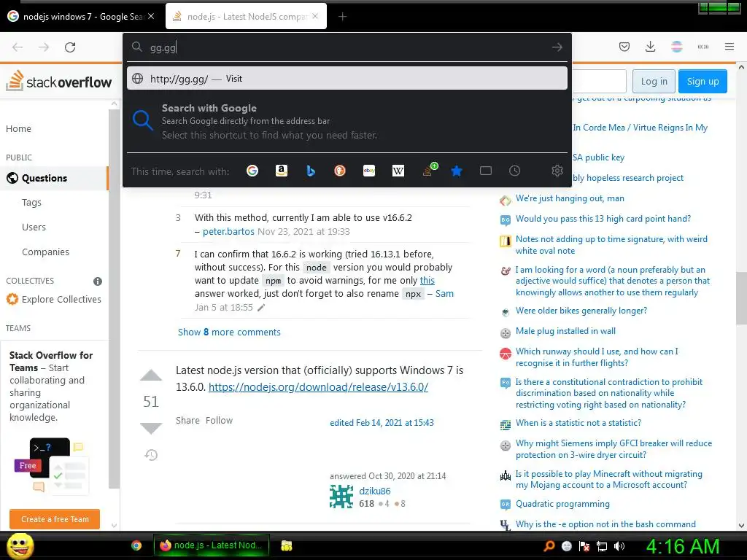Show activity history of the answer
The width and height of the screenshot is (747, 560).
[x=151, y=455]
